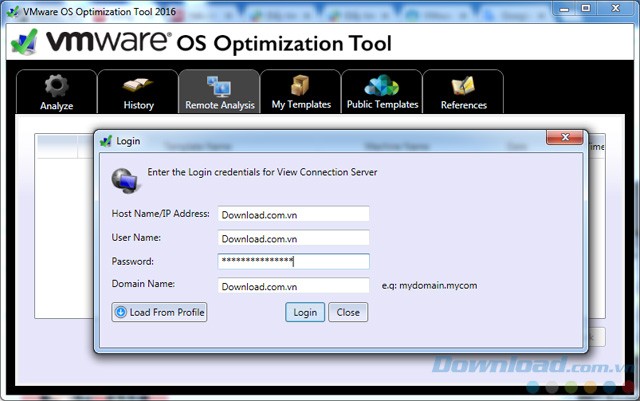640x401 pixels.
Task: Click the small icon in Login dialog title
Action: click(106, 141)
